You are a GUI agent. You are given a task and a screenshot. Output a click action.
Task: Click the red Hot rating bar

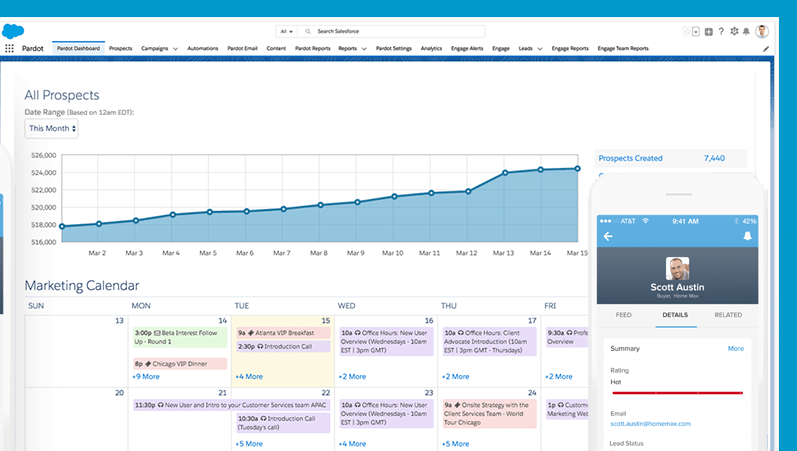click(677, 393)
